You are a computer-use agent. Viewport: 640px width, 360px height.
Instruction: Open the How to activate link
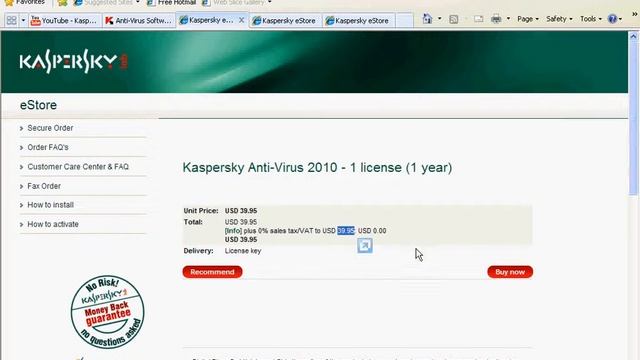(53, 224)
